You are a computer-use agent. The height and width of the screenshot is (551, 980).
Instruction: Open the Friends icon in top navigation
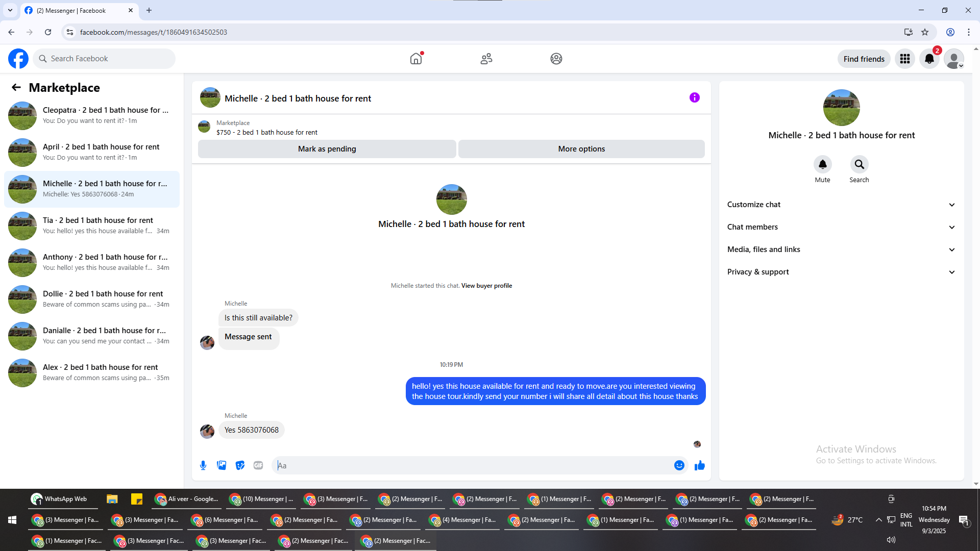pyautogui.click(x=486, y=59)
